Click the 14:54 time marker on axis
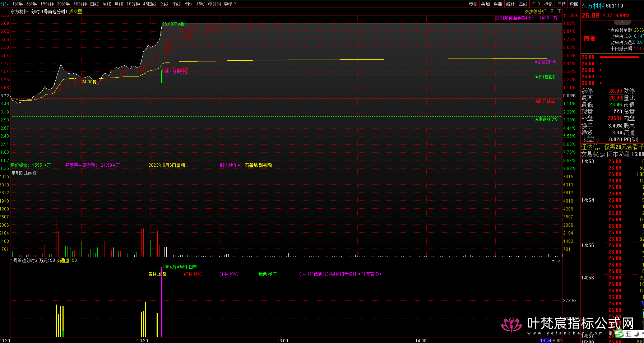 [546, 340]
